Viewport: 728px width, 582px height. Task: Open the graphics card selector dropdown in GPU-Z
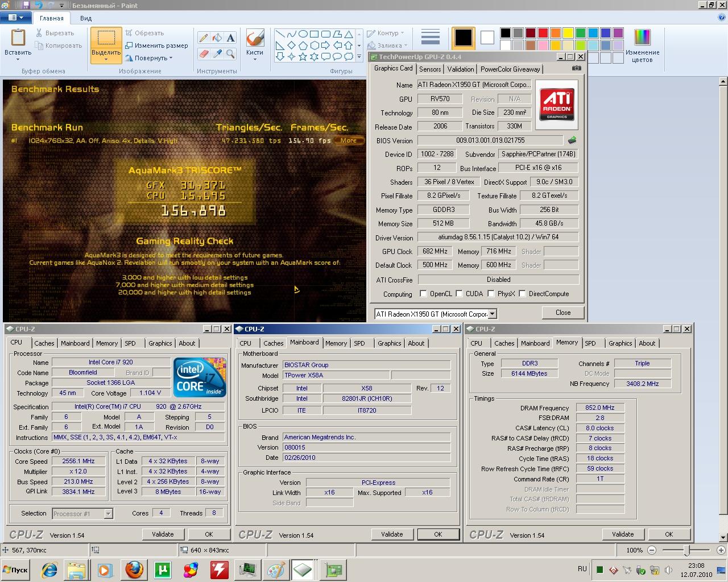point(493,314)
